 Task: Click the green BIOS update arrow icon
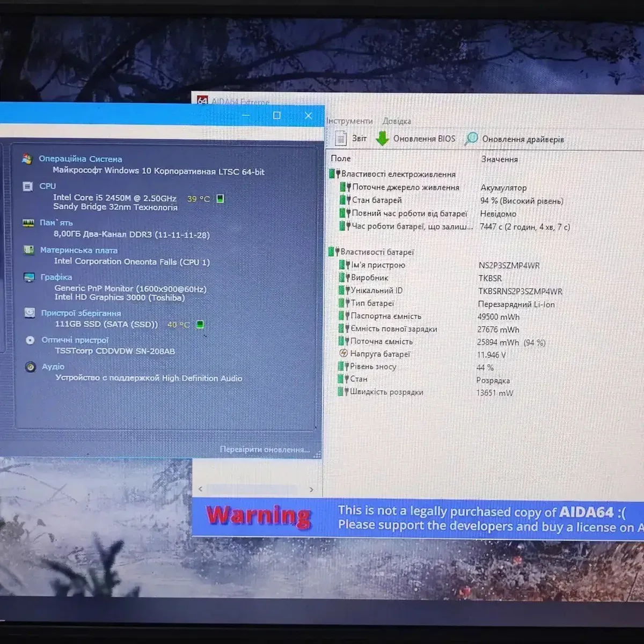tap(382, 138)
